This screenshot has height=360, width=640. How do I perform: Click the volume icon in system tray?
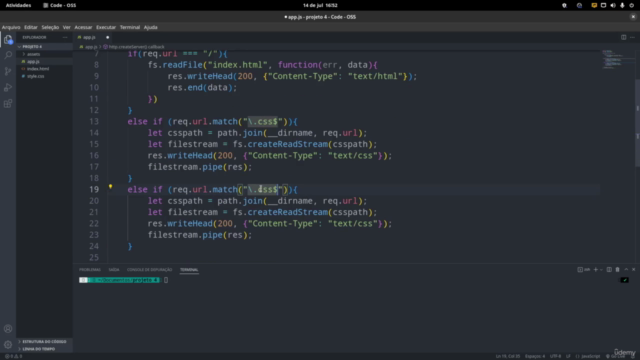point(613,5)
